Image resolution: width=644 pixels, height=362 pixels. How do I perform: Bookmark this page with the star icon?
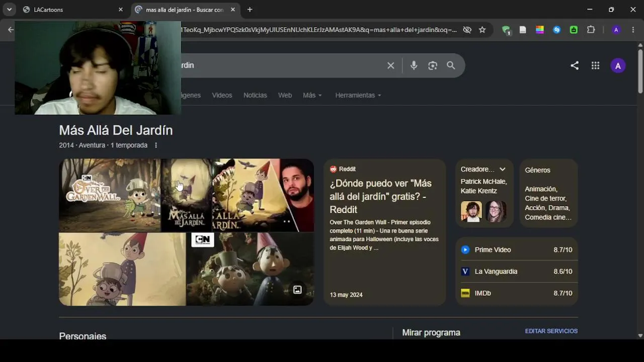click(482, 30)
